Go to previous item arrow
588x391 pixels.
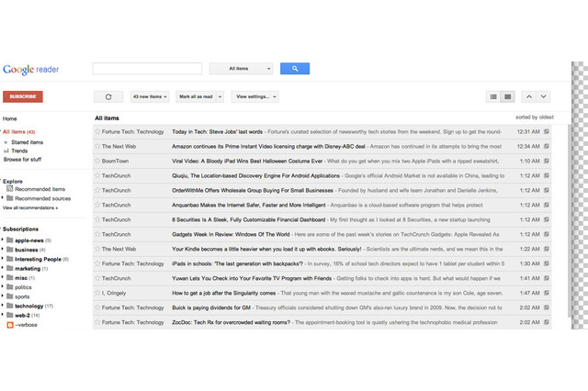[x=529, y=96]
